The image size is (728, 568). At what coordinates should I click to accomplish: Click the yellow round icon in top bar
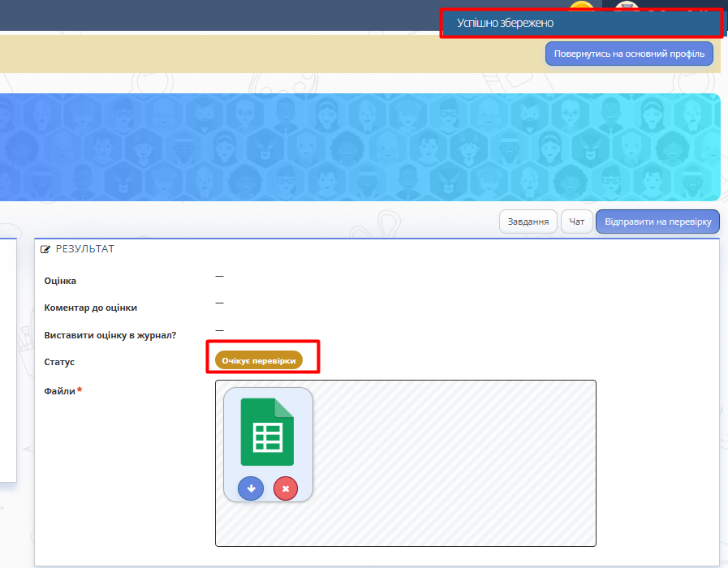click(580, 7)
